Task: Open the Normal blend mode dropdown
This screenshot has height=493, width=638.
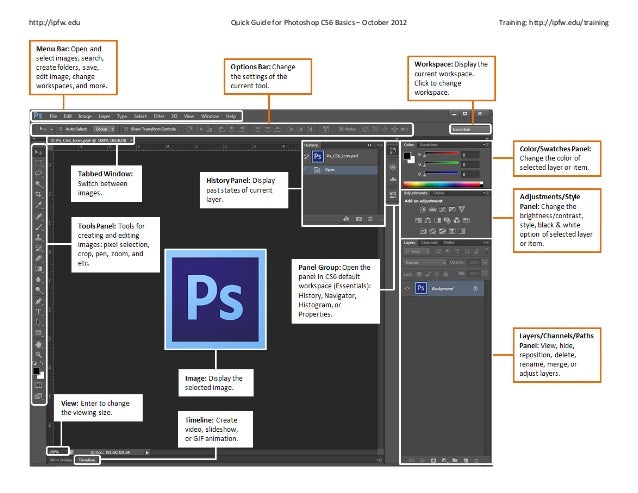Action: pyautogui.click(x=426, y=262)
